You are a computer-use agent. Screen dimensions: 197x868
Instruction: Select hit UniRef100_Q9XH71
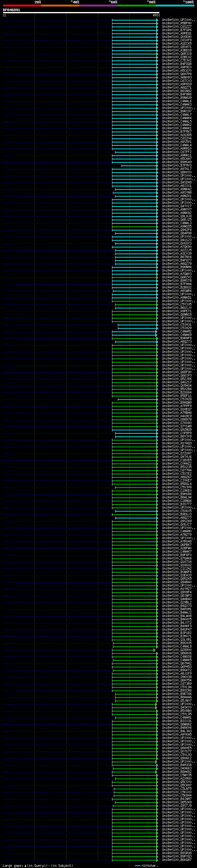(176, 47)
